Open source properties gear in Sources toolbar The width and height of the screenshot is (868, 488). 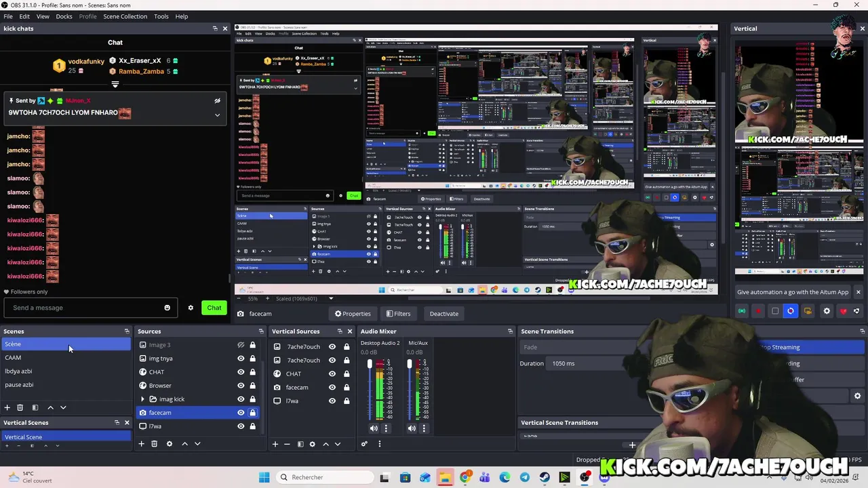[x=170, y=444]
